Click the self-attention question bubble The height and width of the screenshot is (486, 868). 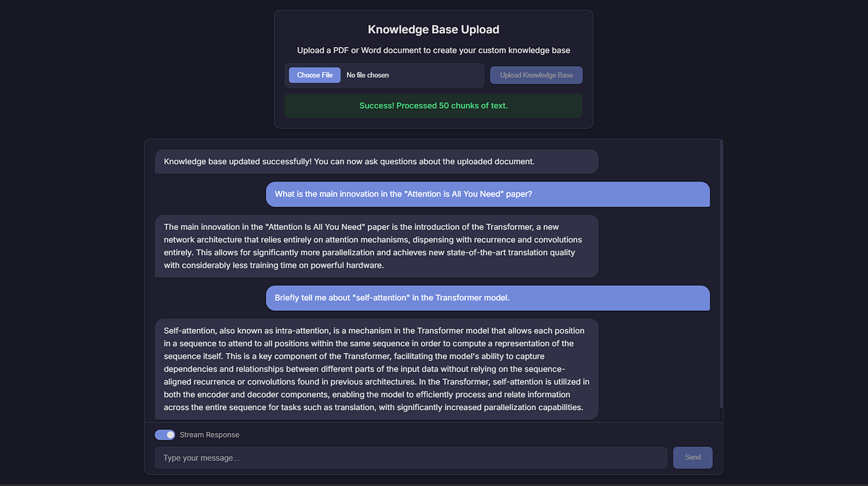[488, 297]
